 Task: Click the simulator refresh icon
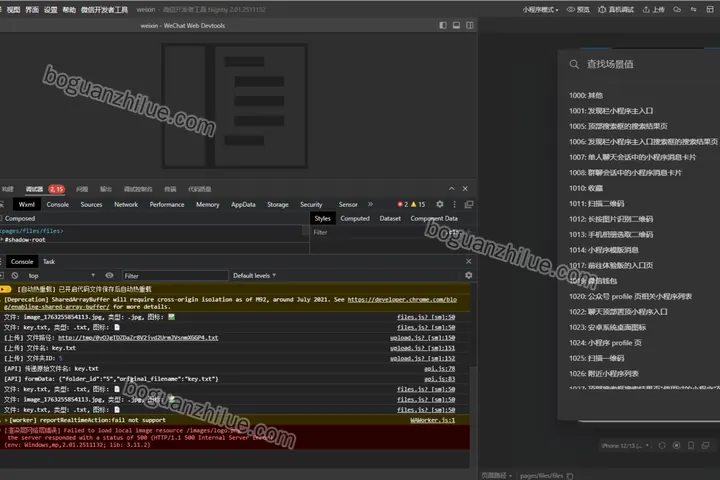click(662, 446)
